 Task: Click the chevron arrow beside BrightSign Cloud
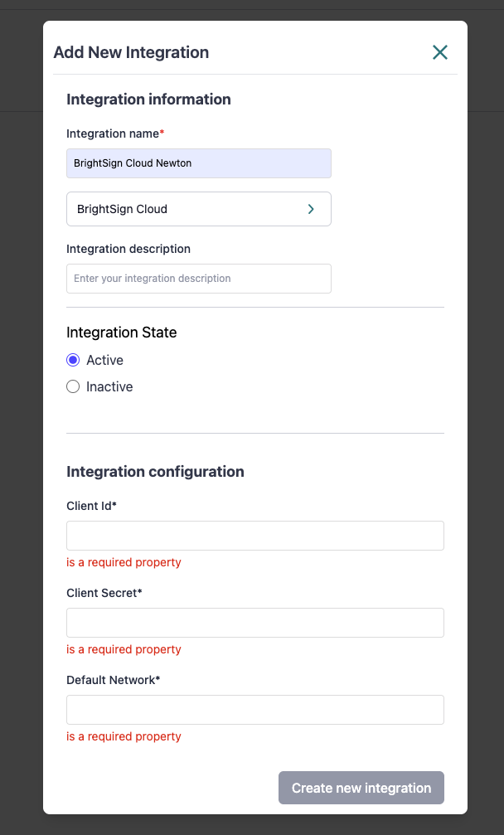311,209
